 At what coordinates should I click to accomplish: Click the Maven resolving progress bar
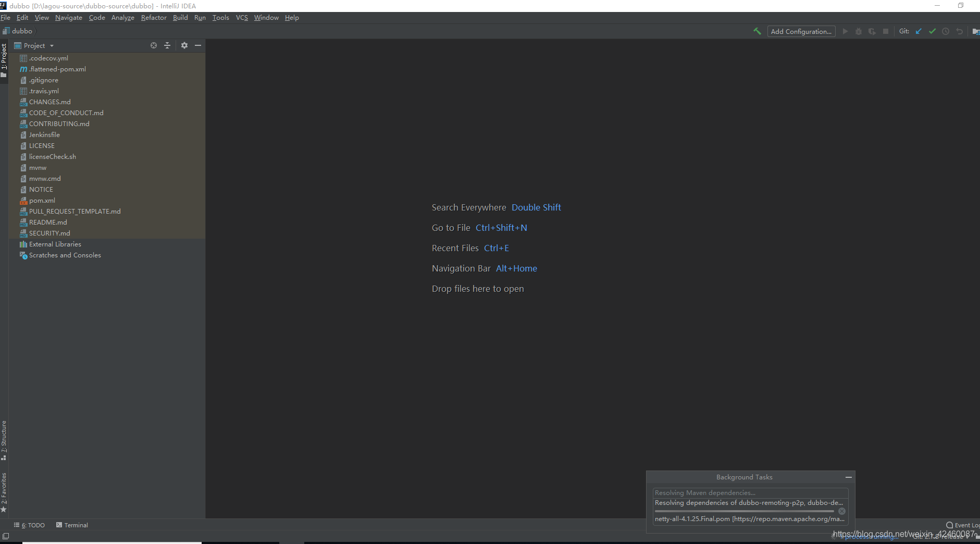coord(745,511)
